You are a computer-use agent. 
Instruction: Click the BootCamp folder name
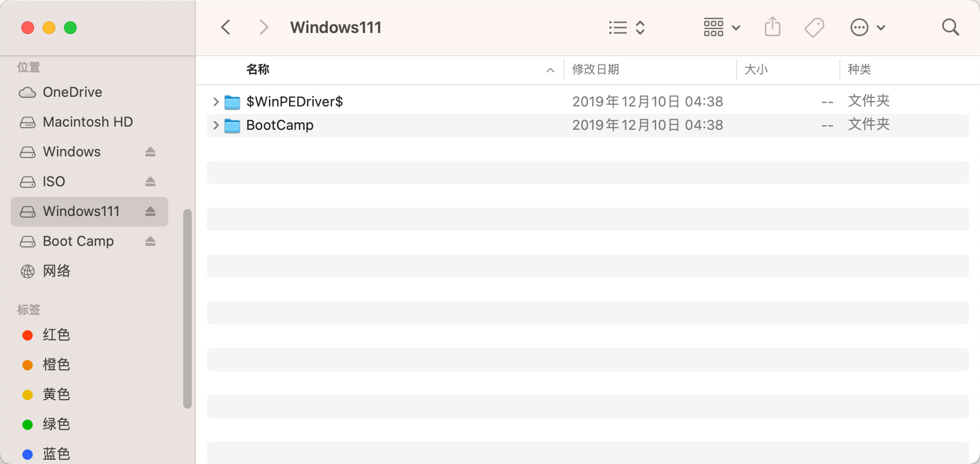click(280, 125)
